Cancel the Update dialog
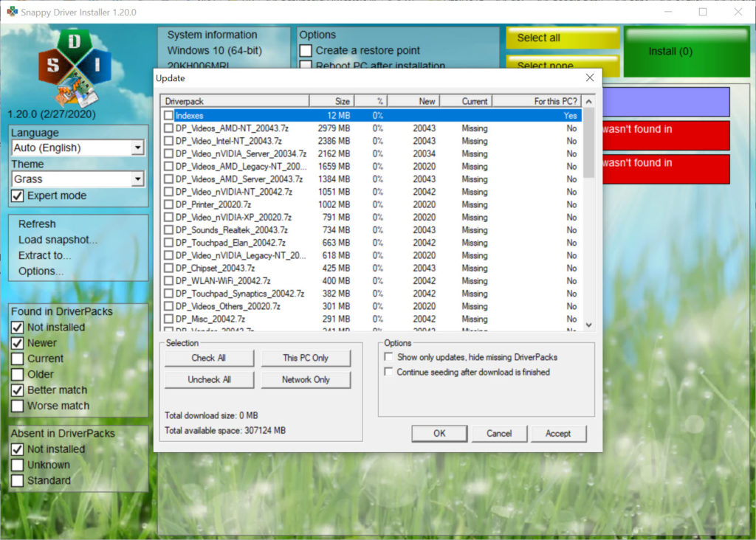The image size is (756, 540). [499, 433]
